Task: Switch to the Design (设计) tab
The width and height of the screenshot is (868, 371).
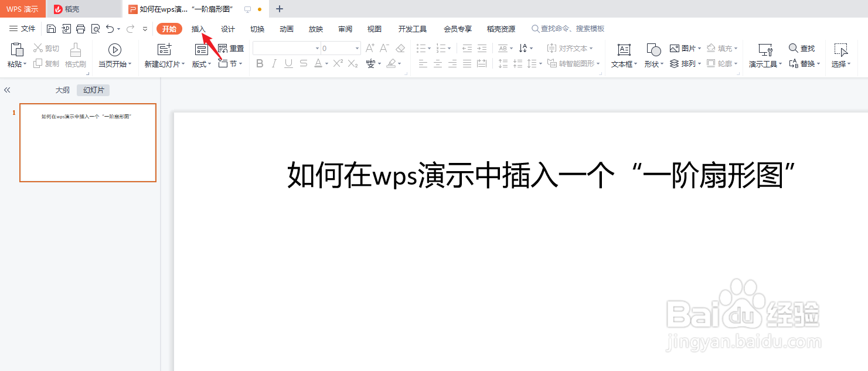Action: click(228, 29)
